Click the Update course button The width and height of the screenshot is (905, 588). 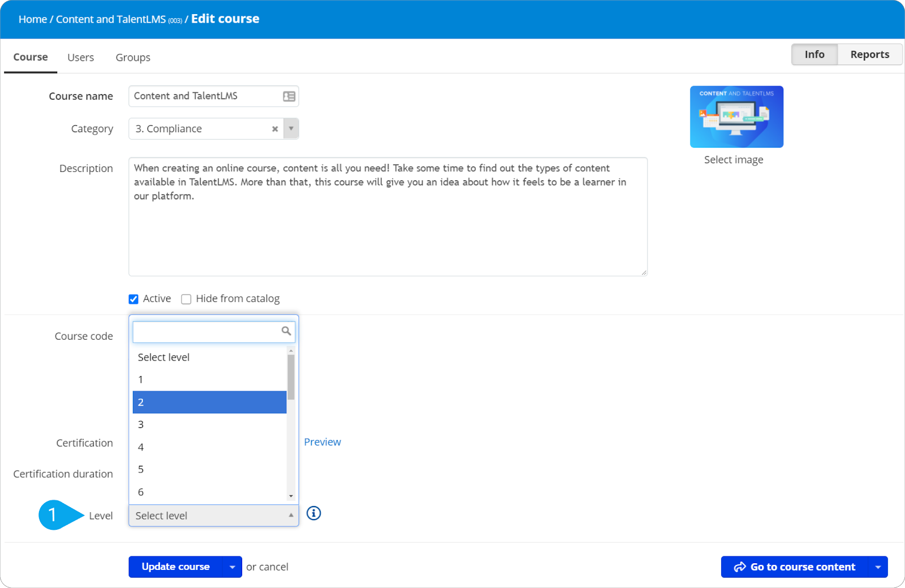pyautogui.click(x=176, y=567)
